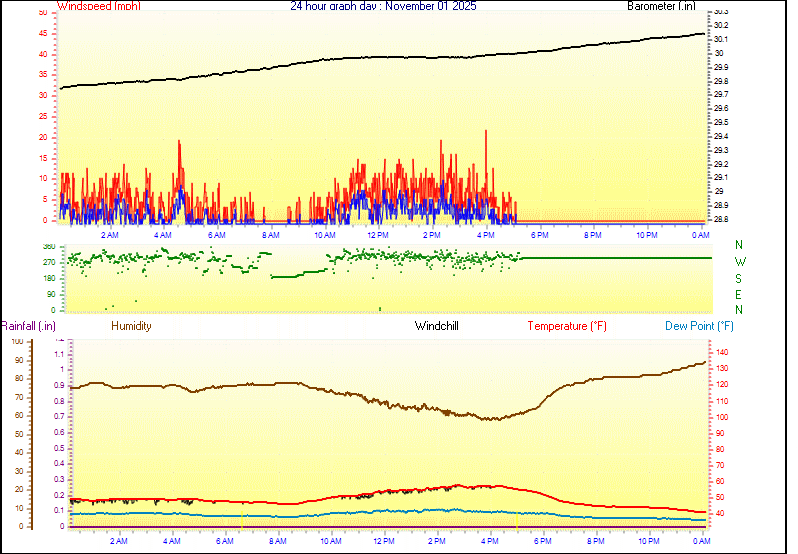Click the tallest red wind gust spike
The width and height of the screenshot is (798, 554).
(486, 132)
